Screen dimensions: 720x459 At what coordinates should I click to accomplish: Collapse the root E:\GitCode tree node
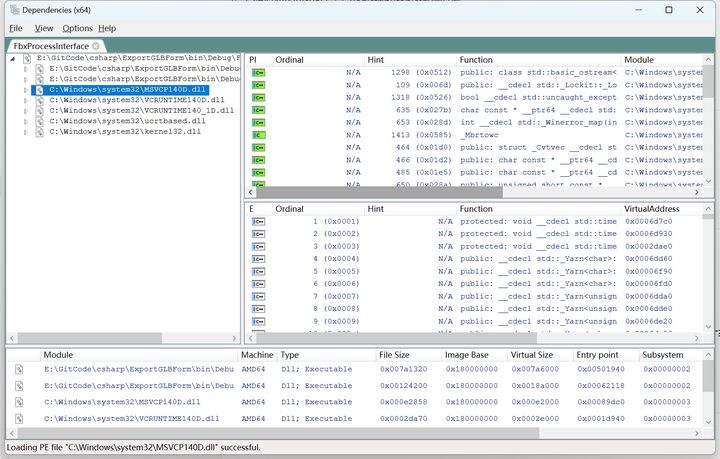[13, 59]
